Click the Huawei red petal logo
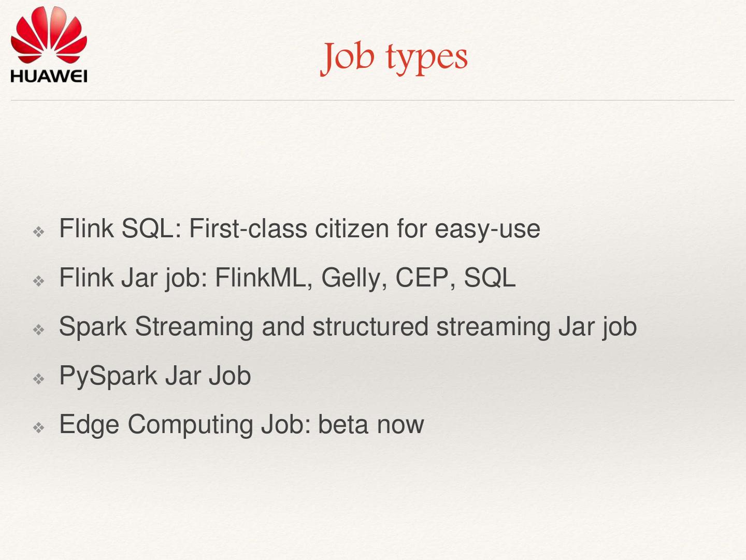This screenshot has height=560, width=746. (49, 35)
